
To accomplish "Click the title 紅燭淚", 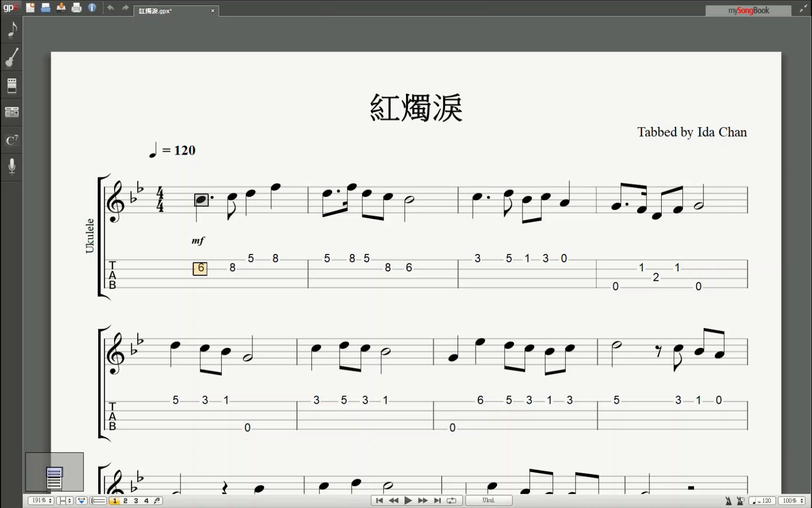I will point(416,108).
